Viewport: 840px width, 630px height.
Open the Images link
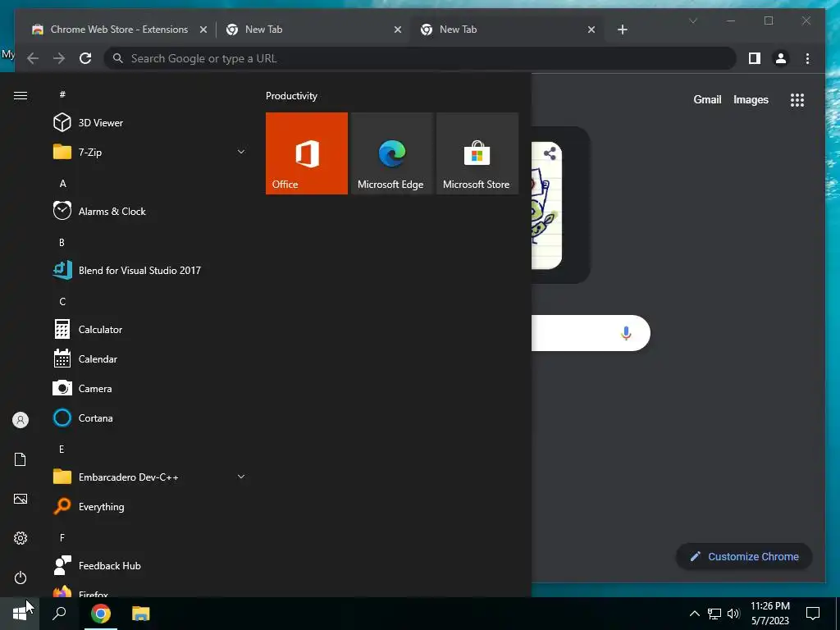click(751, 99)
